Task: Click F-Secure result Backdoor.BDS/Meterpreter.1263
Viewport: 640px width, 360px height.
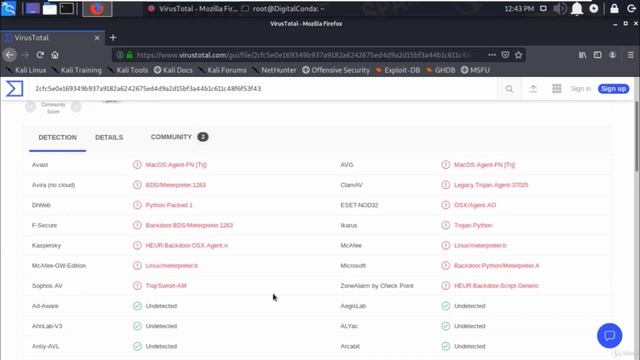Action: pos(189,225)
